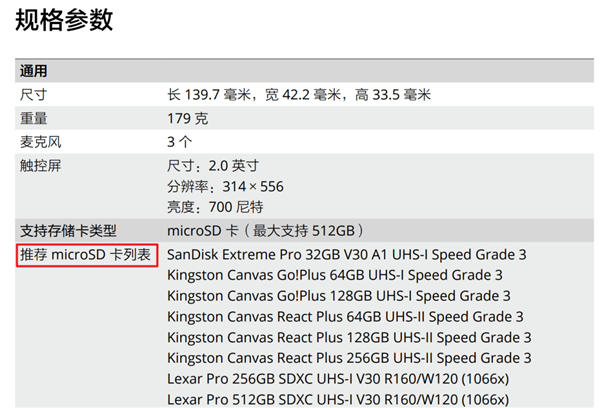Select the dimensions value starting with 长 139.7 毫米
Screen dimensions: 600x408
point(299,95)
